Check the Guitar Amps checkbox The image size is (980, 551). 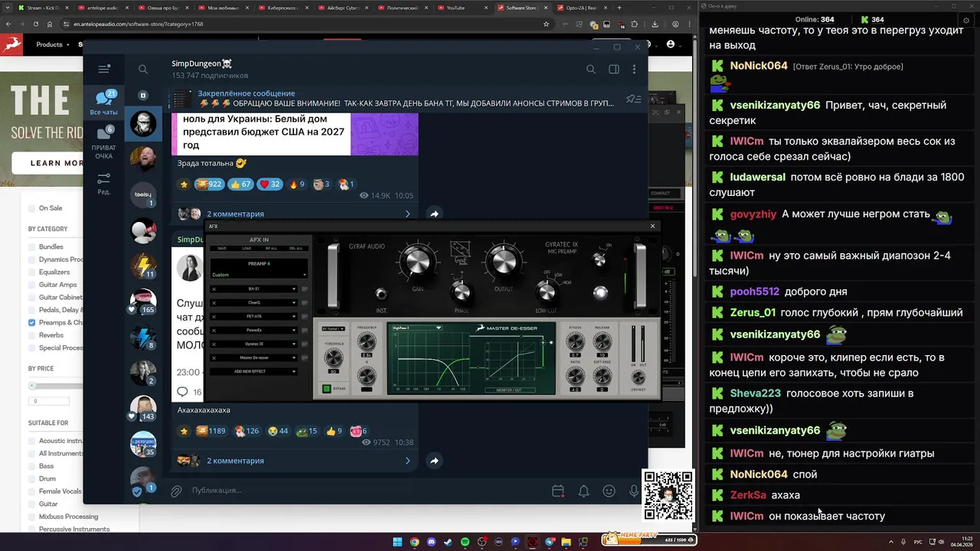coord(31,285)
